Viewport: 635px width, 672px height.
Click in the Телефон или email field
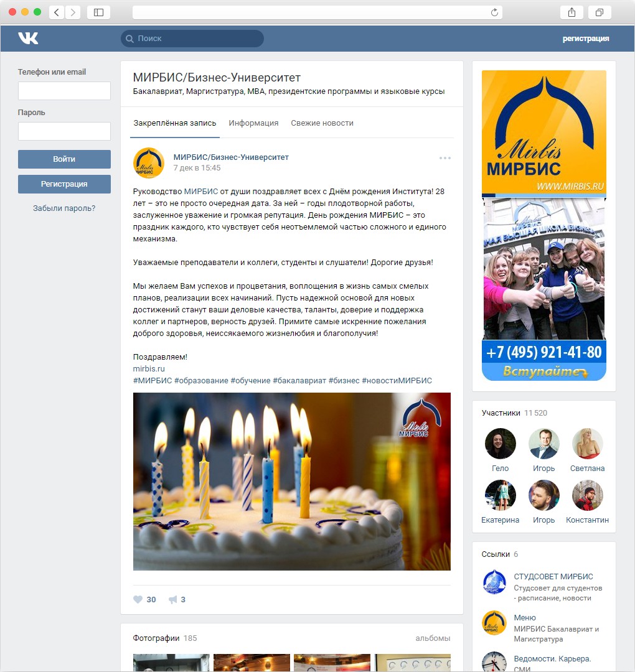point(64,91)
